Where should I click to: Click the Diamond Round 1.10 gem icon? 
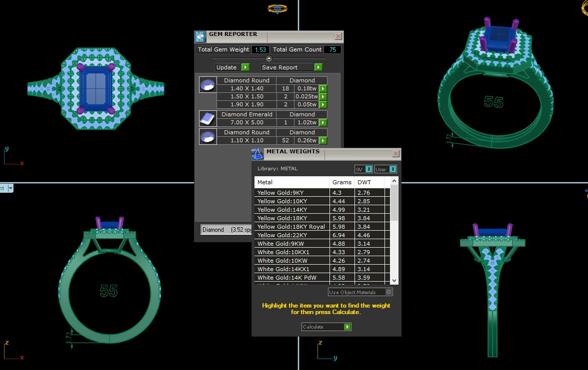[207, 136]
